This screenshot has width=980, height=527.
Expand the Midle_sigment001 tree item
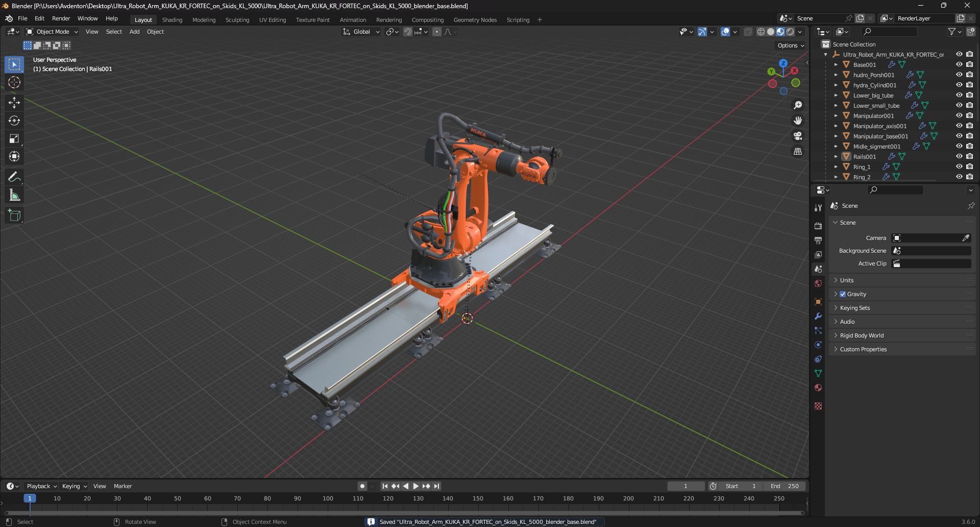pos(836,147)
